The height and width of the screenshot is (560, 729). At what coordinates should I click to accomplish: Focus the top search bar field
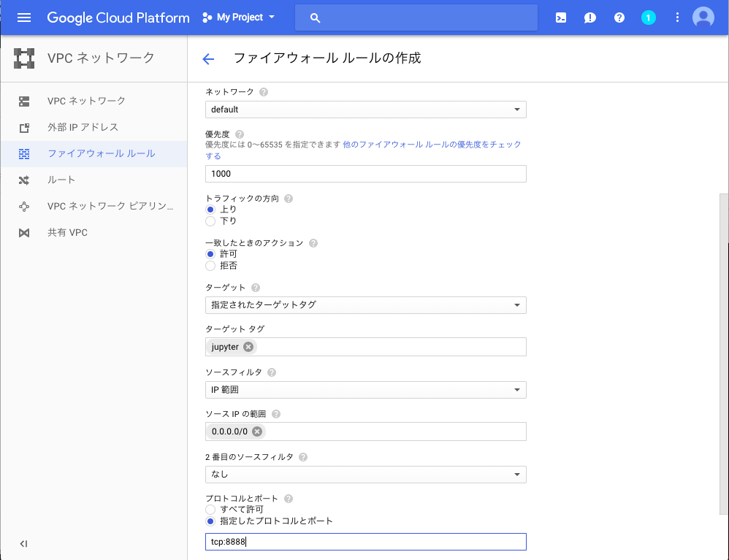pyautogui.click(x=416, y=18)
